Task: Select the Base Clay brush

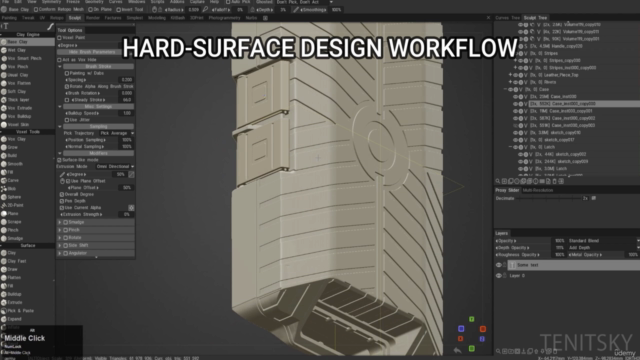Action: click(27, 42)
